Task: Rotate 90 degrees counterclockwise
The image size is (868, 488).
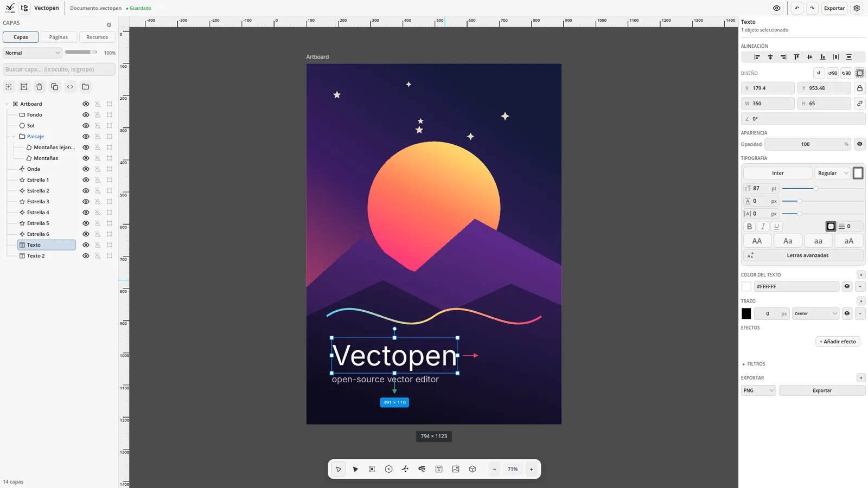Action: click(832, 73)
